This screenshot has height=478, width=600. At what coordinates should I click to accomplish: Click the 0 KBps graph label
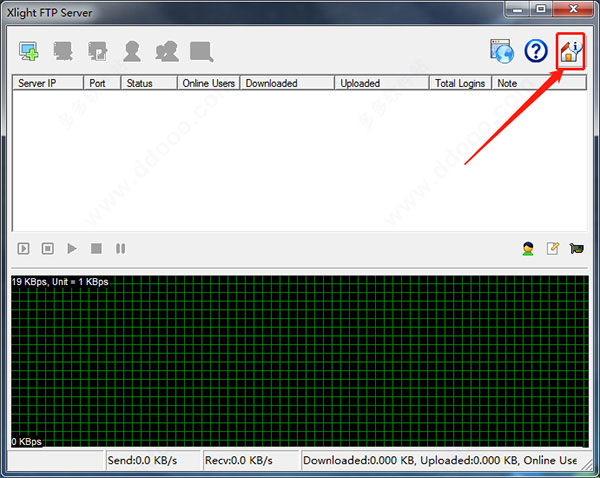[26, 442]
